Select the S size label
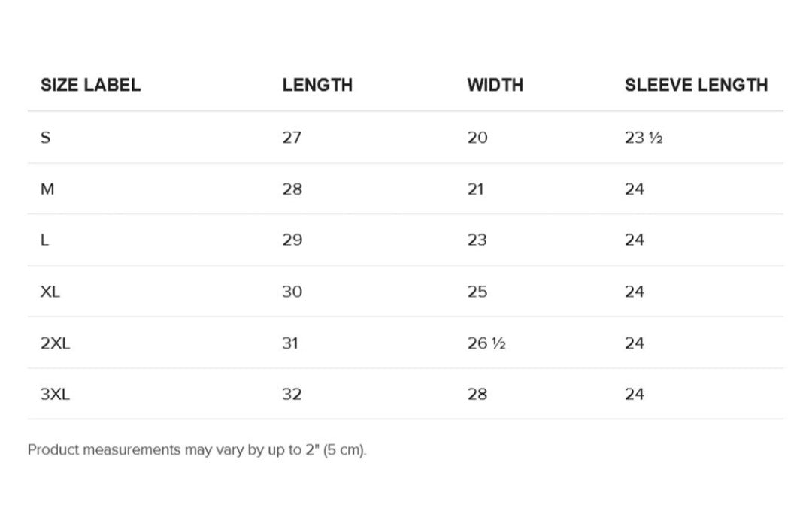This screenshot has width=812, height=517. (x=46, y=138)
